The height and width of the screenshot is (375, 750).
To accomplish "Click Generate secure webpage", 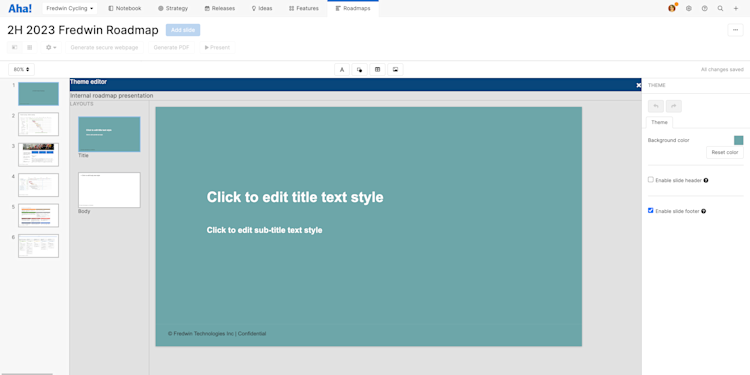I will pyautogui.click(x=104, y=47).
